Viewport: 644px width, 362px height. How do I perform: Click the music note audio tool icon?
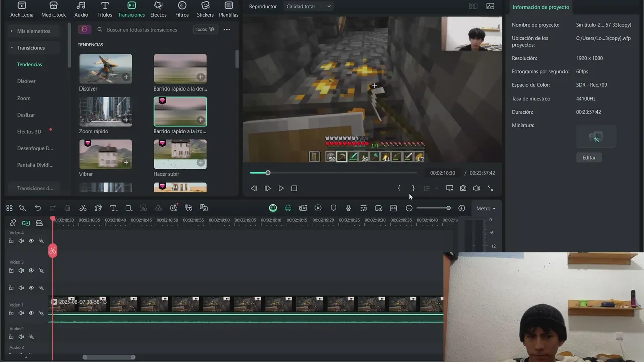coord(98,208)
